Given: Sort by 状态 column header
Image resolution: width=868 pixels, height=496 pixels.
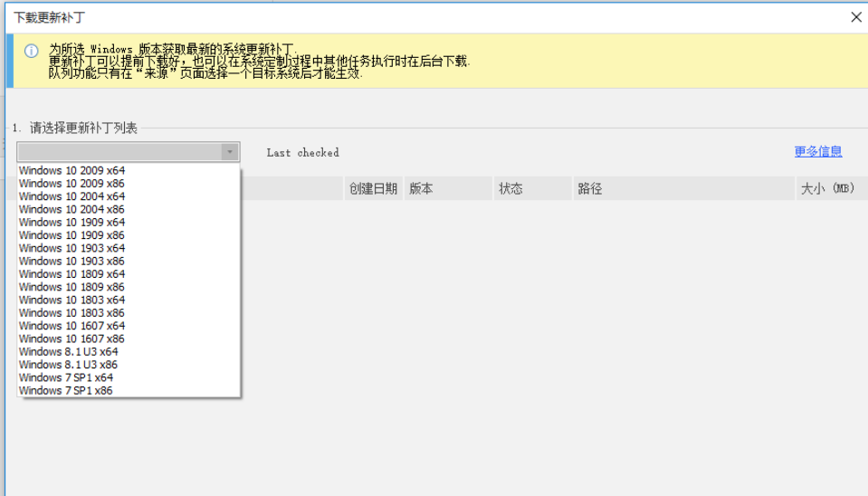Looking at the screenshot, I should (510, 189).
